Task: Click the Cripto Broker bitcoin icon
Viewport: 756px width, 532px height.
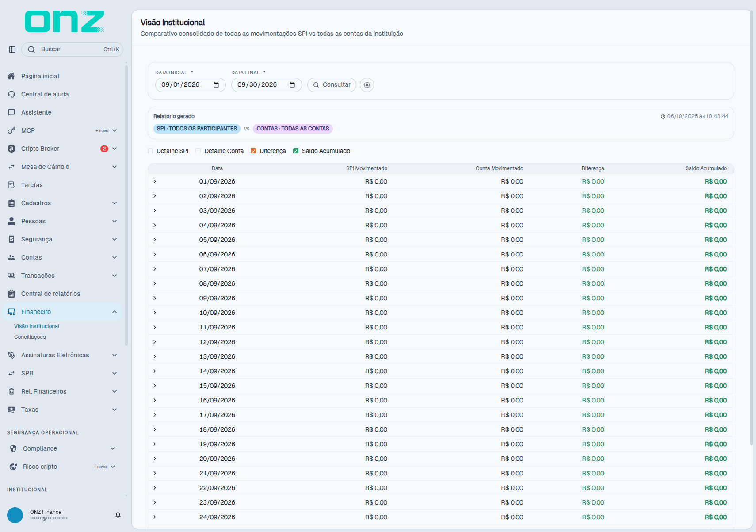Action: tap(11, 149)
